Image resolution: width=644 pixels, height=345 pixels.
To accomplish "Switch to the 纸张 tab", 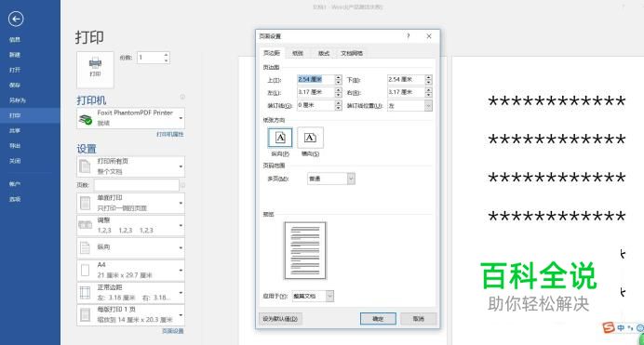I will coord(298,53).
